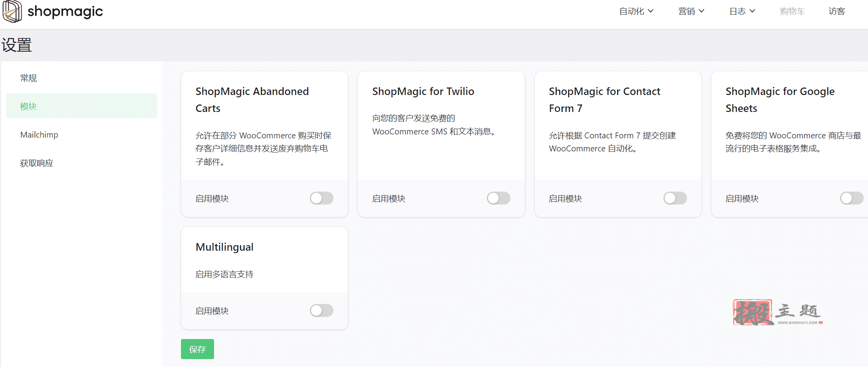Toggle the ShopMagic for Twilio module switch
Viewport: 868px width, 367px height.
[x=499, y=198]
